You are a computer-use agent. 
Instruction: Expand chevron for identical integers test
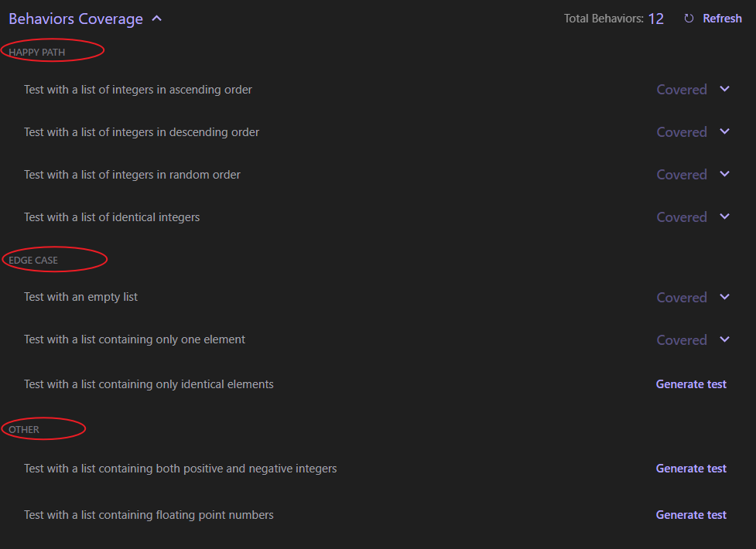click(724, 216)
